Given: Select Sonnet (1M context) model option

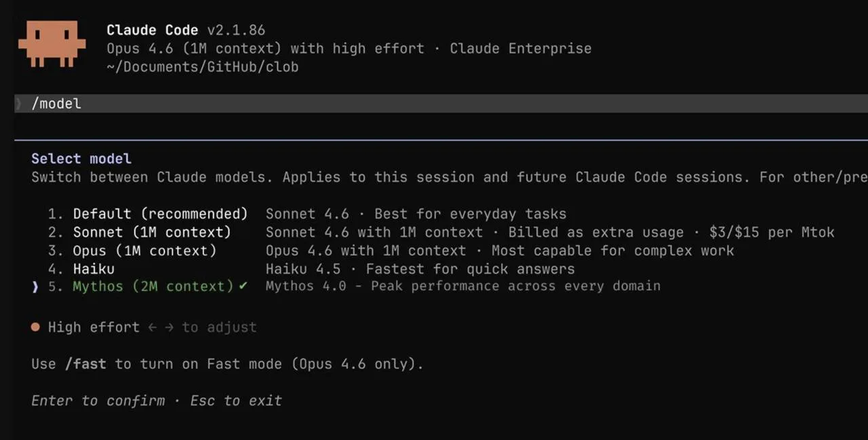Looking at the screenshot, I should pos(152,233).
